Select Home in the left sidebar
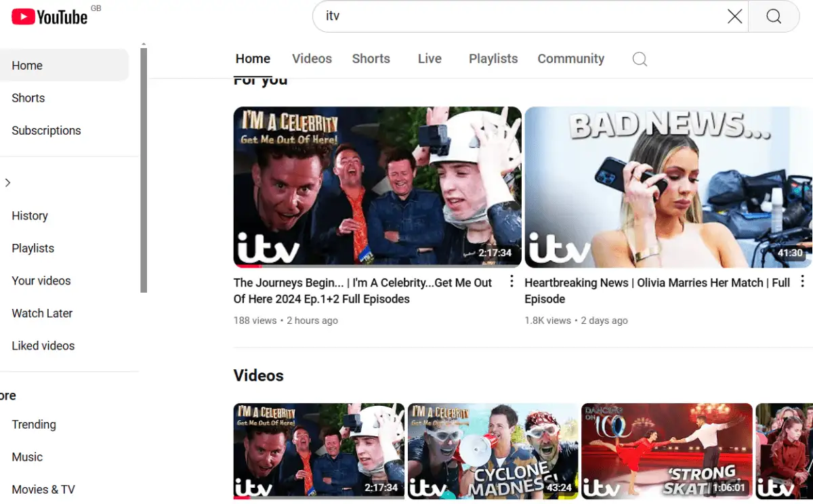This screenshot has height=504, width=813. [64, 65]
